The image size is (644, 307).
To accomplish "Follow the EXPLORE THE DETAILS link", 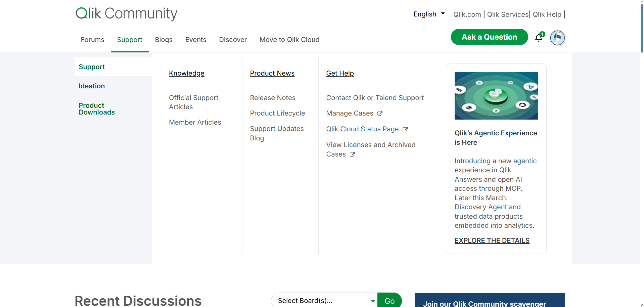I will [x=492, y=240].
